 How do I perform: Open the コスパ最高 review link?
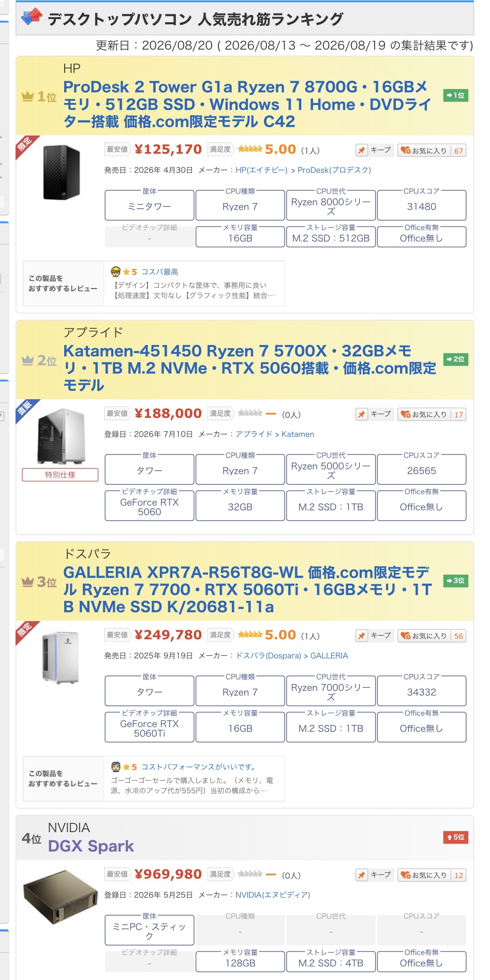(159, 272)
